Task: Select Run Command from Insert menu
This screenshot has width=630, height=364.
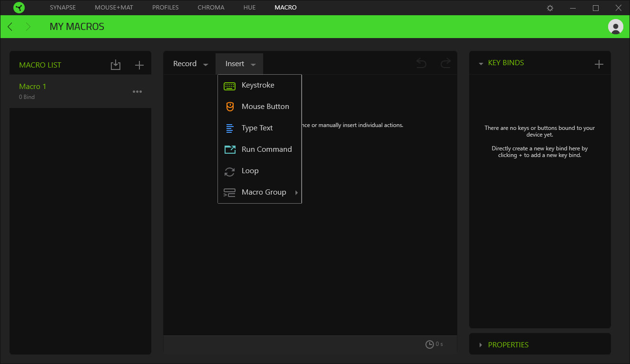Action: coord(266,149)
